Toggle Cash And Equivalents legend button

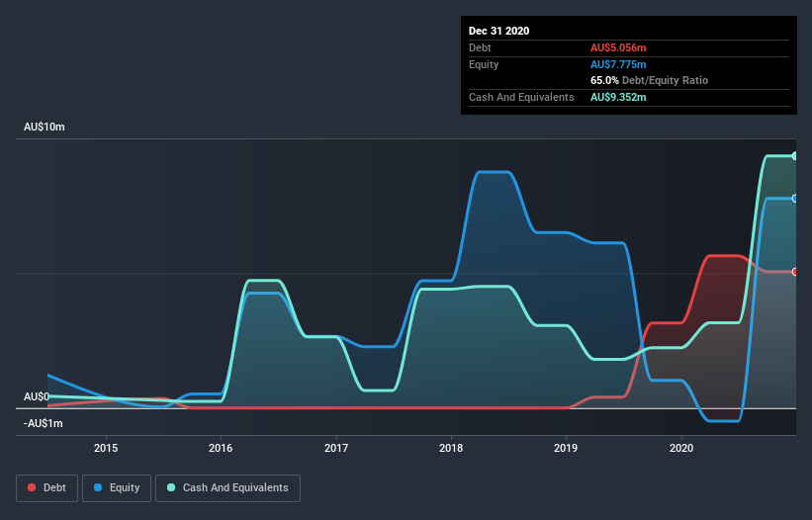point(227,488)
